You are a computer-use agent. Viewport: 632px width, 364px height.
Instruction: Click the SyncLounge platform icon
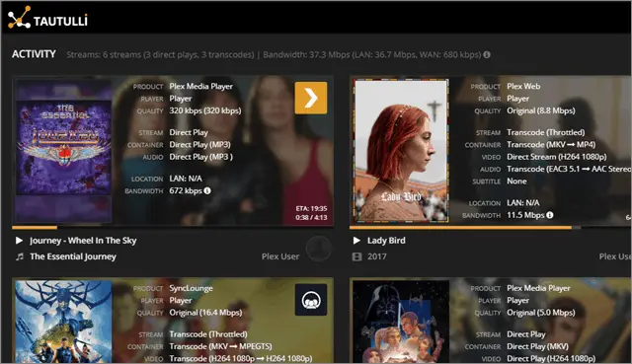(311, 300)
